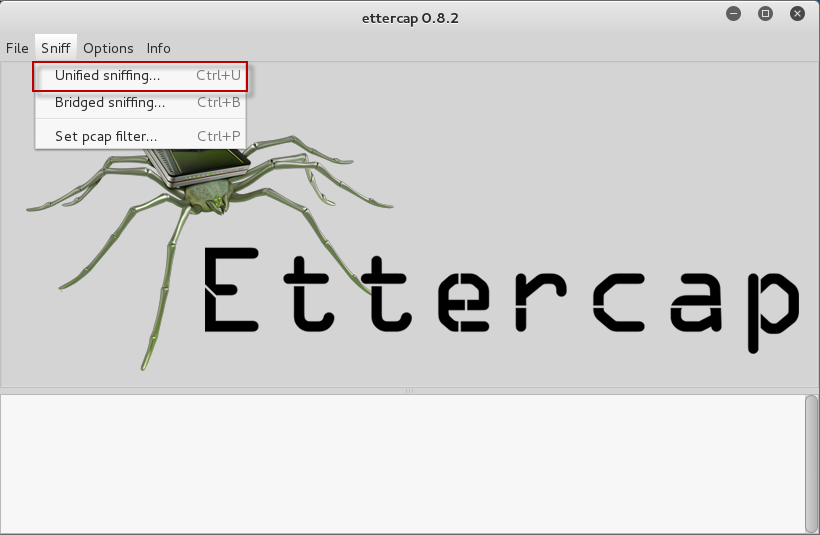Image resolution: width=820 pixels, height=535 pixels.
Task: Close the open Sniff menu
Action: 56,48
